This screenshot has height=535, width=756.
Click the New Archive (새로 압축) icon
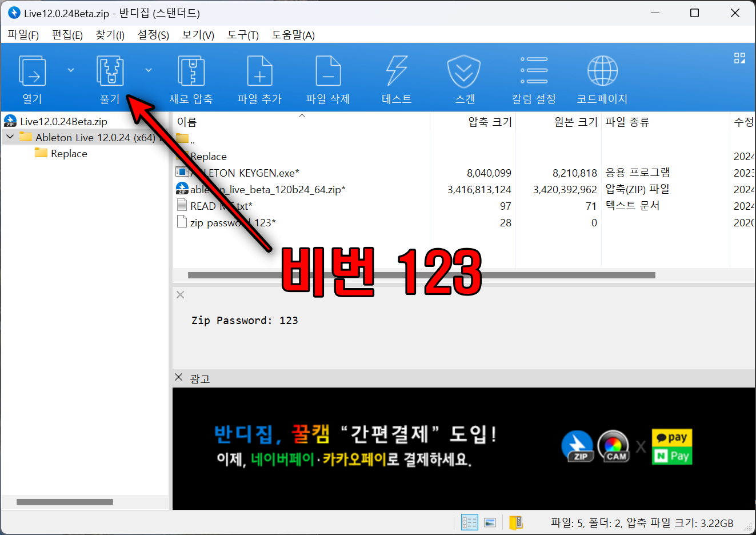(191, 71)
